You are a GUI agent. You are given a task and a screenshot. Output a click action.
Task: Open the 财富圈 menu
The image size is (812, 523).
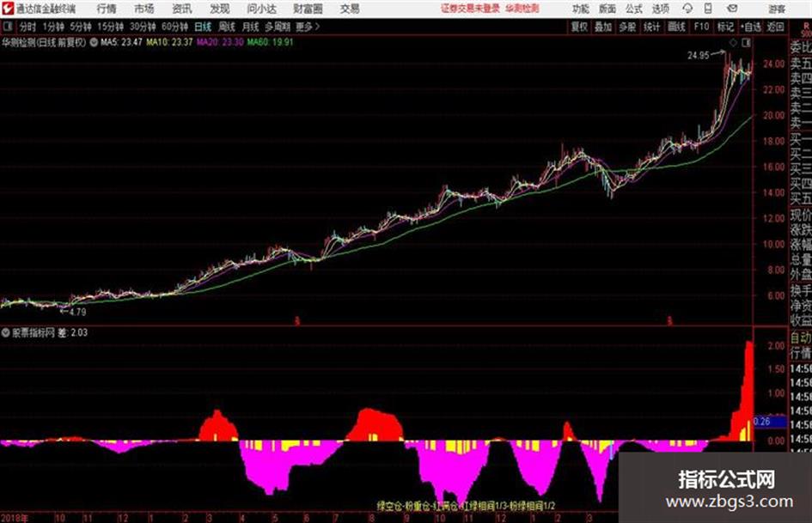(x=308, y=9)
